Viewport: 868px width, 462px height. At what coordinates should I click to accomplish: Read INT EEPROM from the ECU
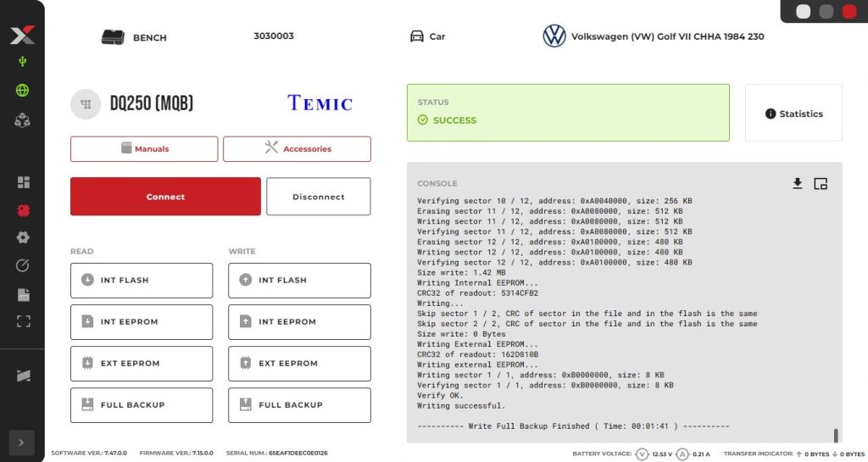[x=142, y=322]
